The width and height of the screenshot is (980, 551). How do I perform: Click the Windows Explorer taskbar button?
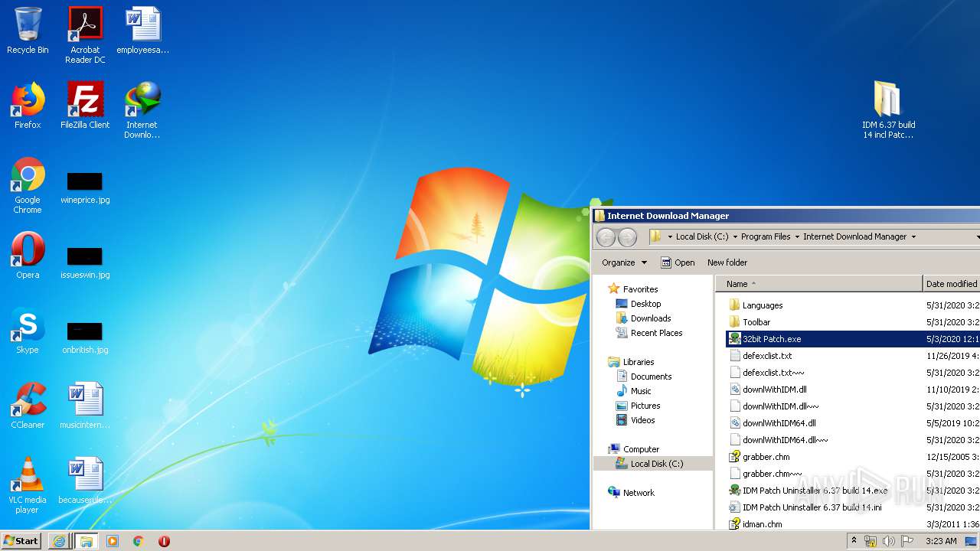(x=86, y=541)
